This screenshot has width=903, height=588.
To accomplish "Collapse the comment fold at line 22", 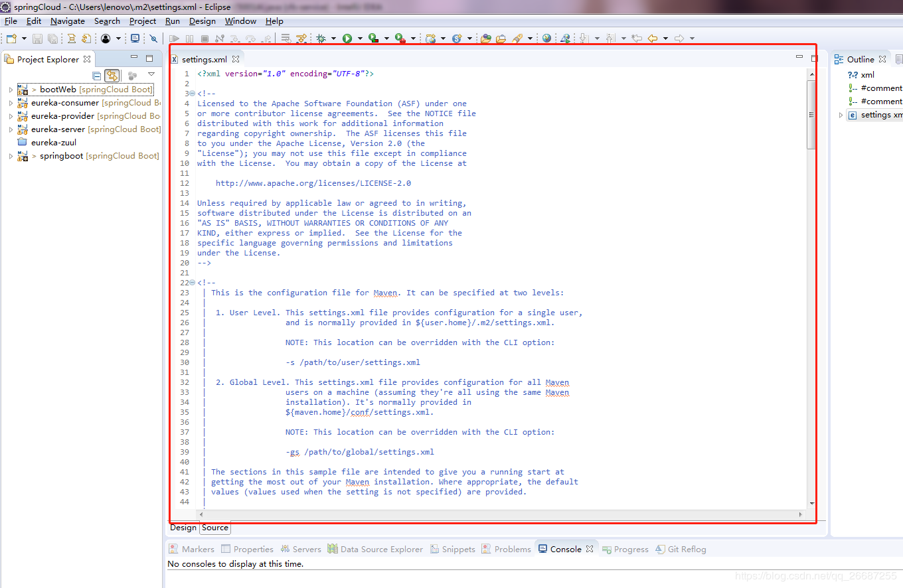I will coord(192,283).
